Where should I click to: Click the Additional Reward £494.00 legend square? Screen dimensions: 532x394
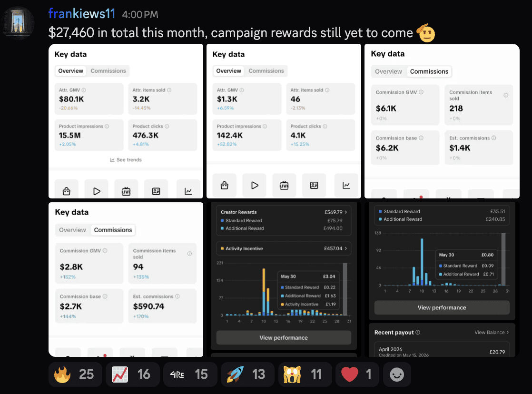point(222,228)
